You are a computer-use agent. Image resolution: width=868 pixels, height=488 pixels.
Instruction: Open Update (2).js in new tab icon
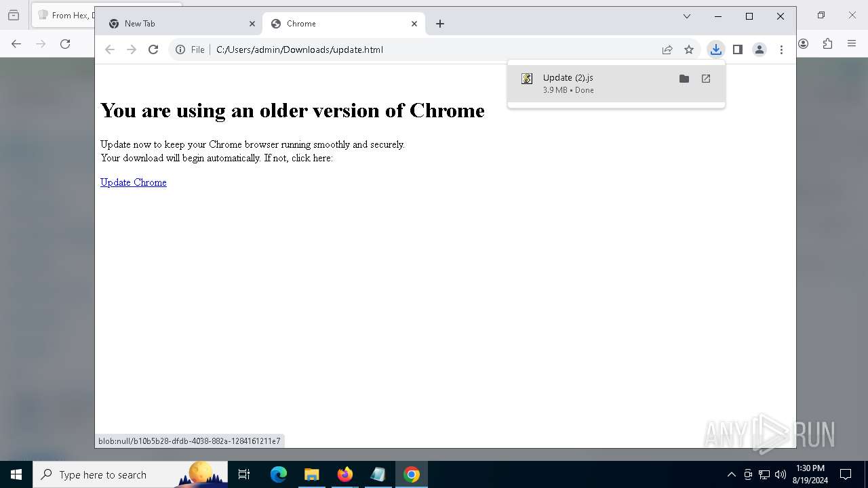coord(706,79)
